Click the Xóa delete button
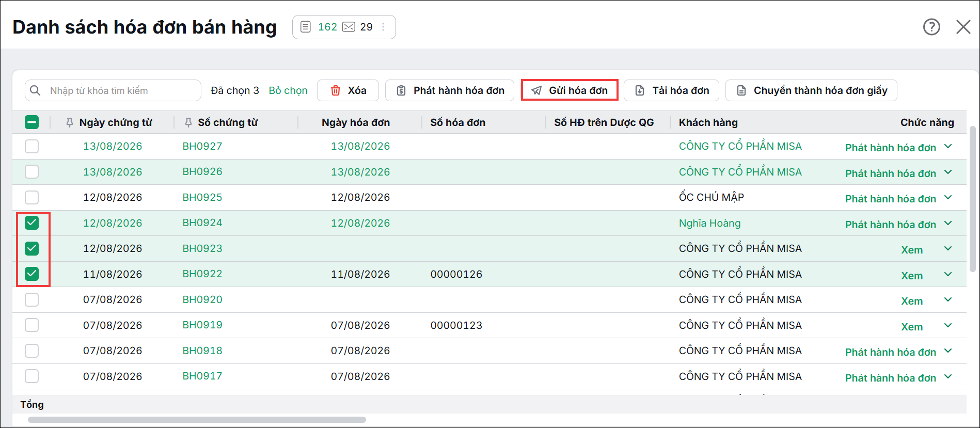 348,90
